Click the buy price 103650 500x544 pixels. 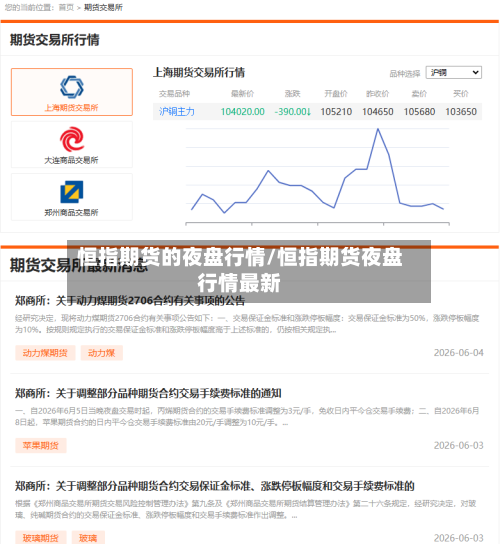click(461, 112)
